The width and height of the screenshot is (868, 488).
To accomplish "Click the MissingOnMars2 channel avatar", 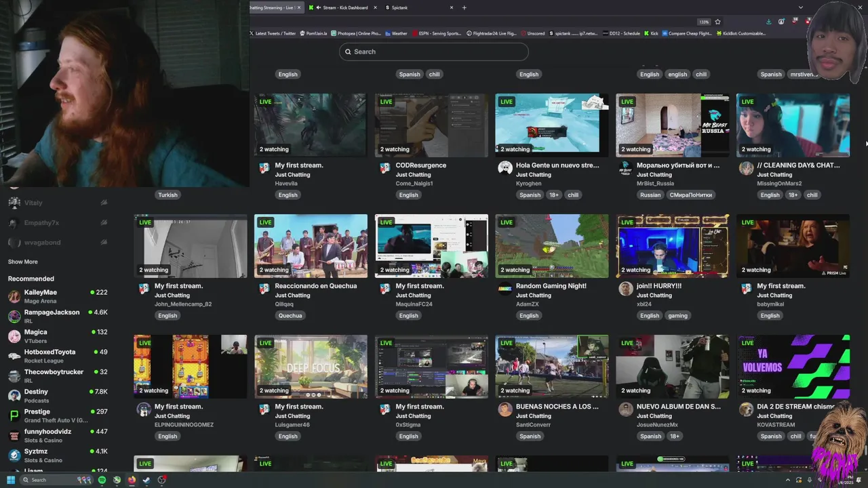I will pyautogui.click(x=746, y=168).
